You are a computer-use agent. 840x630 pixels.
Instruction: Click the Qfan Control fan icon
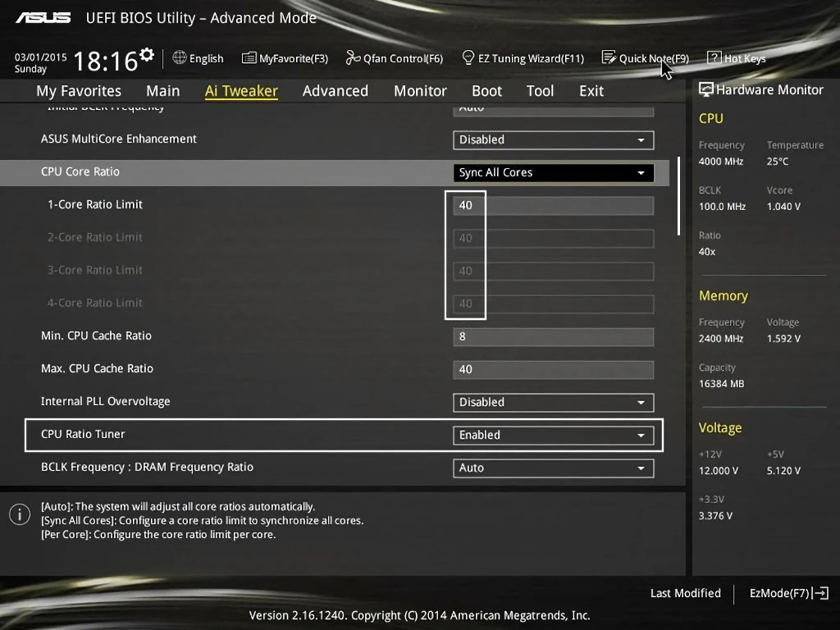(353, 57)
